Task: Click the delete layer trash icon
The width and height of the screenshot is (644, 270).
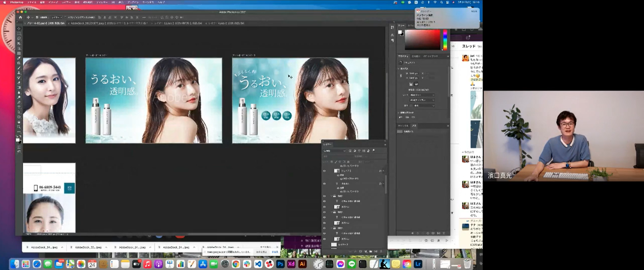Action: 381,251
